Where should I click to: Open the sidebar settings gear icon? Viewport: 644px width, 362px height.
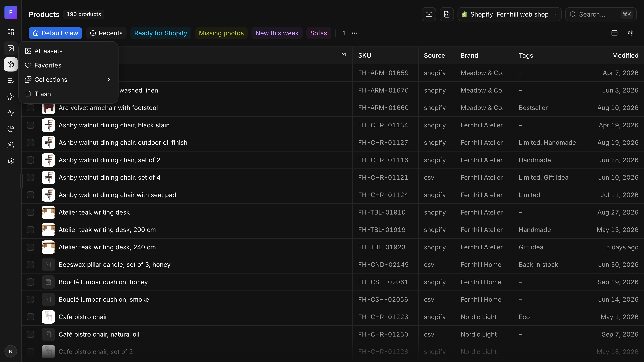click(x=10, y=161)
